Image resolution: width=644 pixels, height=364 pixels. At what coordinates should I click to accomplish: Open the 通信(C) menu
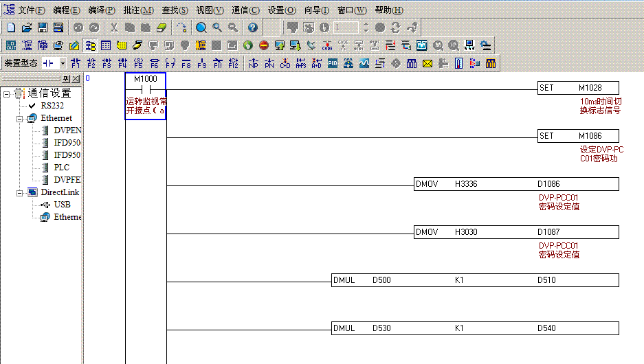click(x=245, y=10)
